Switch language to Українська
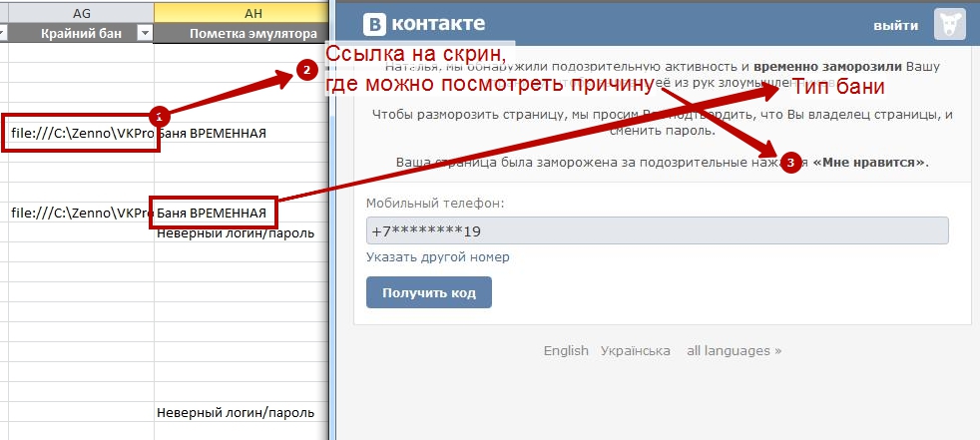The height and width of the screenshot is (440, 980). coord(635,351)
